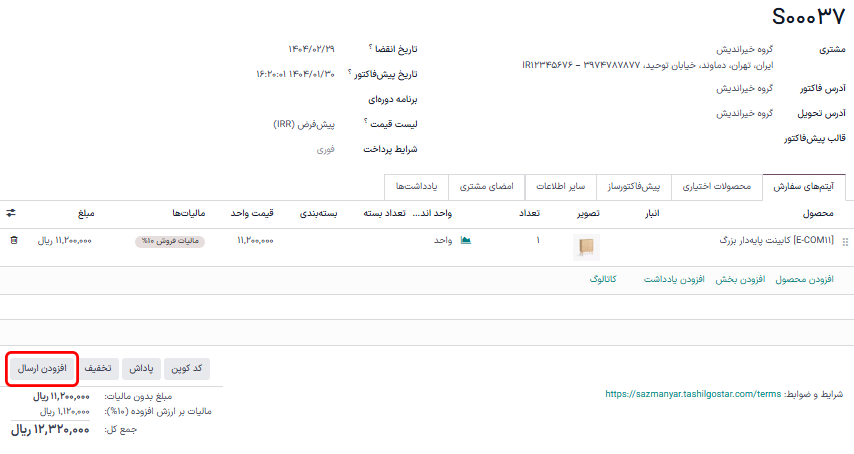Viewport: 854px width, 454px height.
Task: Click help mark next to تاریخ انقضا
Action: point(370,48)
